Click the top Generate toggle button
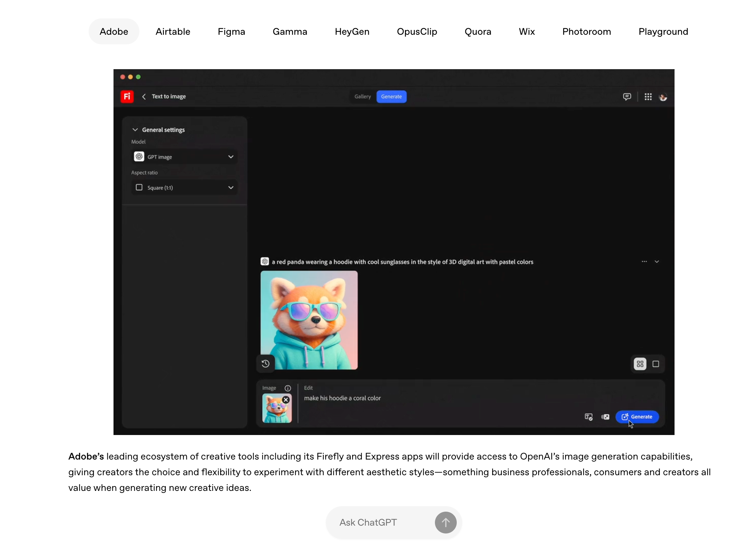The image size is (756, 543). pos(391,96)
